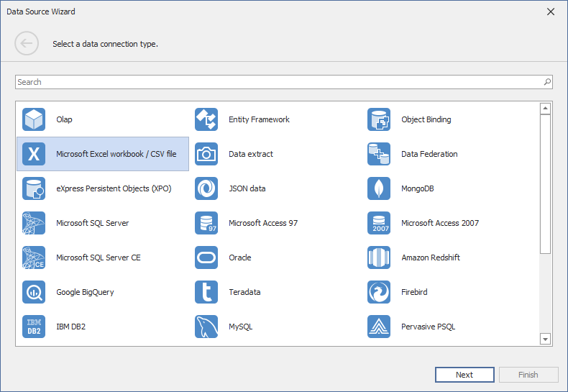The height and width of the screenshot is (392, 568).
Task: Select the IBM DB2 label
Action: coord(70,327)
